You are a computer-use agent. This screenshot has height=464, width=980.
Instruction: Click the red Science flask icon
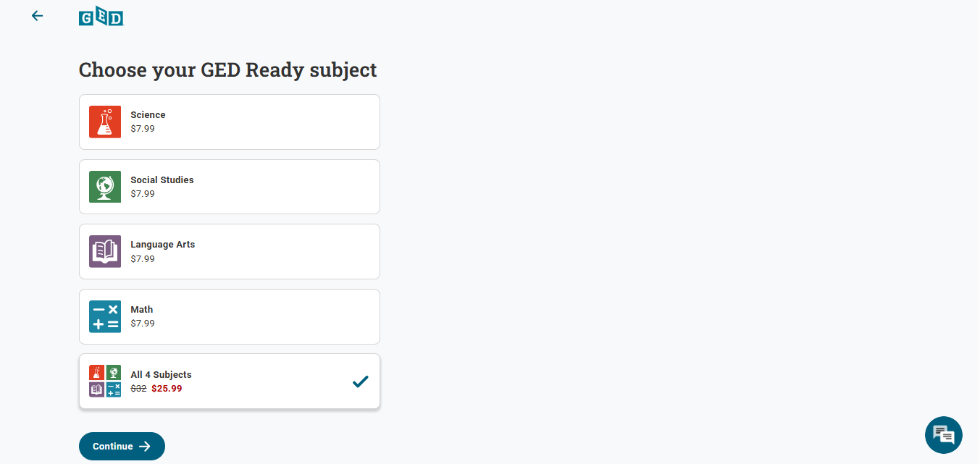pos(105,122)
